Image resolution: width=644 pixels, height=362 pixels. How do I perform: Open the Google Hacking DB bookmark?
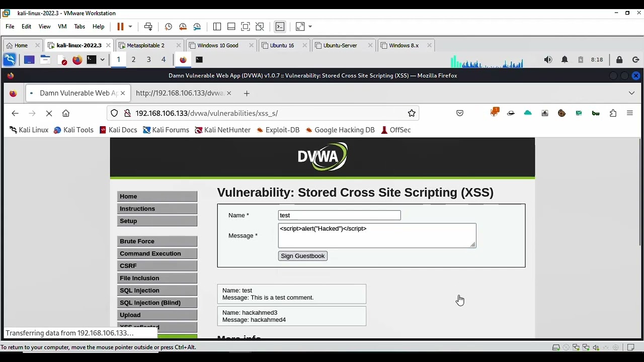(x=340, y=130)
